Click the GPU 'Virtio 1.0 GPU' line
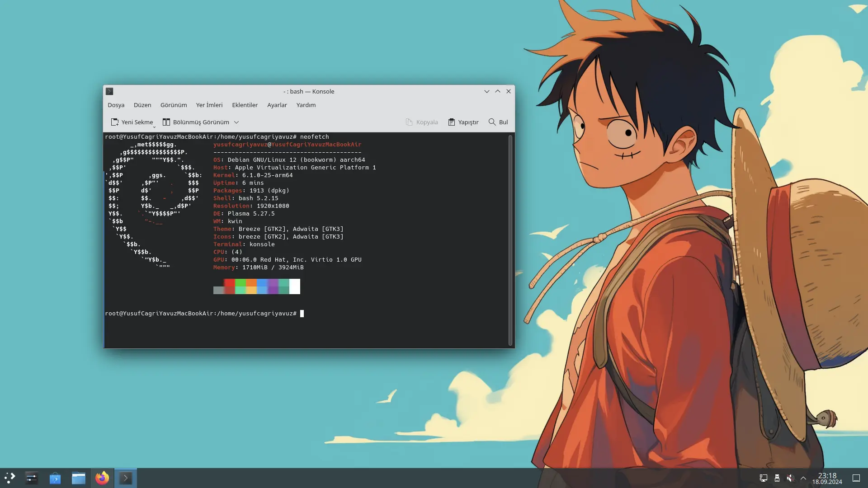This screenshot has width=868, height=488. click(288, 260)
